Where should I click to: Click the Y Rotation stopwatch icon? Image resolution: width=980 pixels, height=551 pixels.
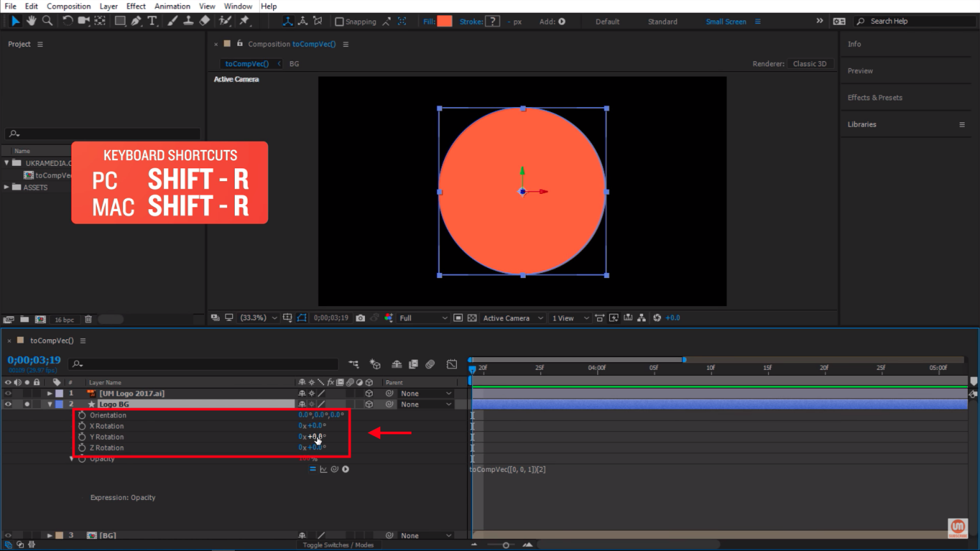click(x=82, y=437)
